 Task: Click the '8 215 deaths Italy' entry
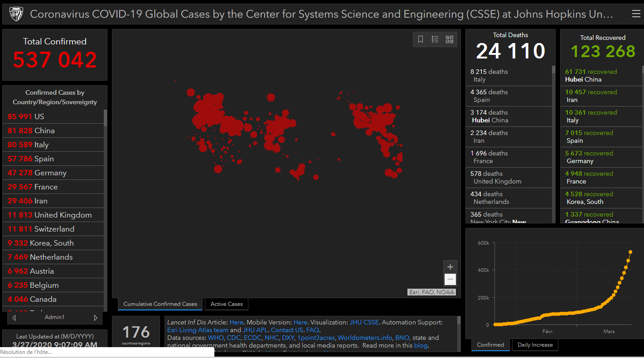[508, 76]
